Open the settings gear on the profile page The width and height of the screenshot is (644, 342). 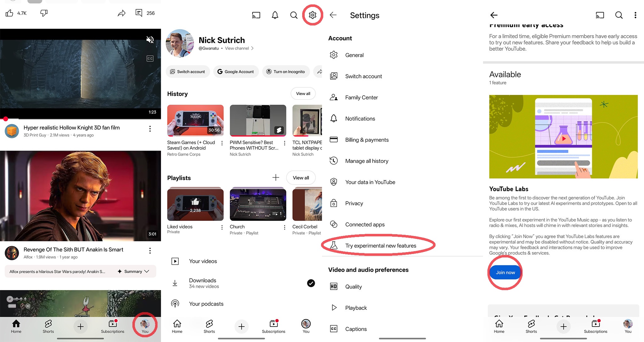(312, 15)
